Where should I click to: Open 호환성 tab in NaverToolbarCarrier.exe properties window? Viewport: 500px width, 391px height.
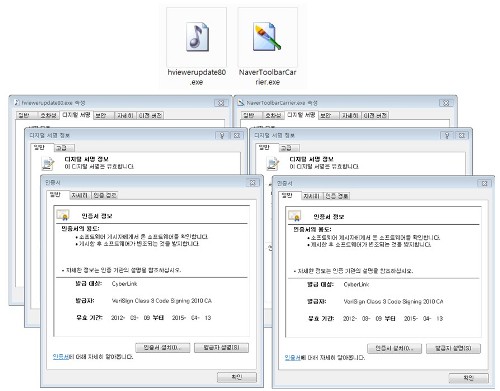click(x=273, y=115)
